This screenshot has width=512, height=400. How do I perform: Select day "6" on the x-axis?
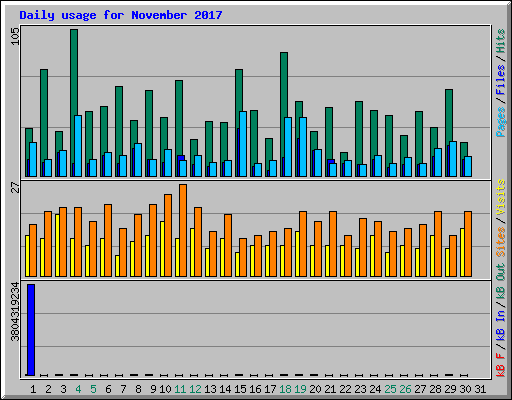tap(108, 389)
